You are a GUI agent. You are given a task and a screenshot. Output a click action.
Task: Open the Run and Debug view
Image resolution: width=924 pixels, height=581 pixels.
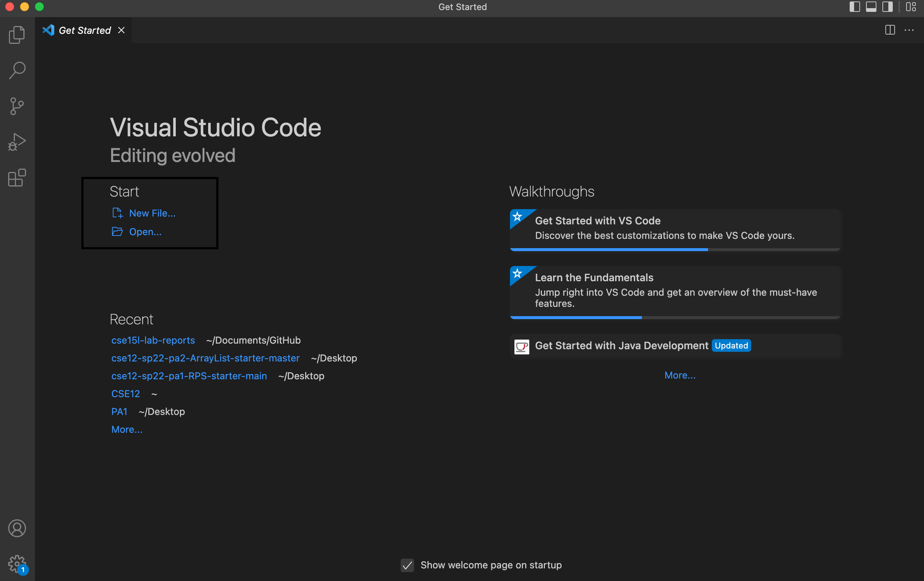click(x=17, y=142)
